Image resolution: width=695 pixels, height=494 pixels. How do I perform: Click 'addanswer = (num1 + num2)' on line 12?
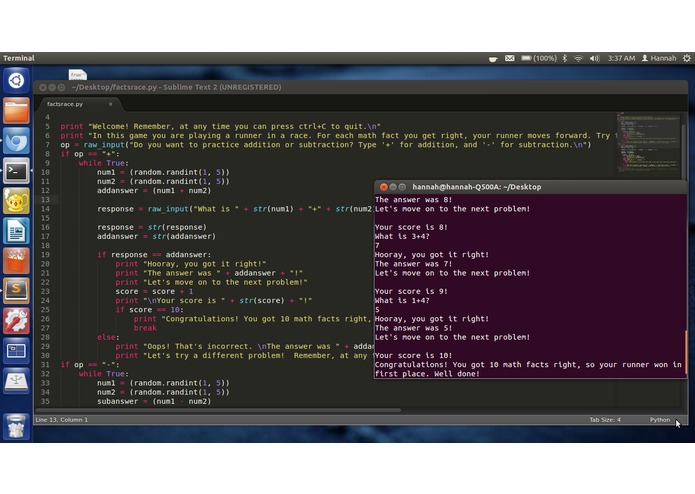(x=154, y=191)
